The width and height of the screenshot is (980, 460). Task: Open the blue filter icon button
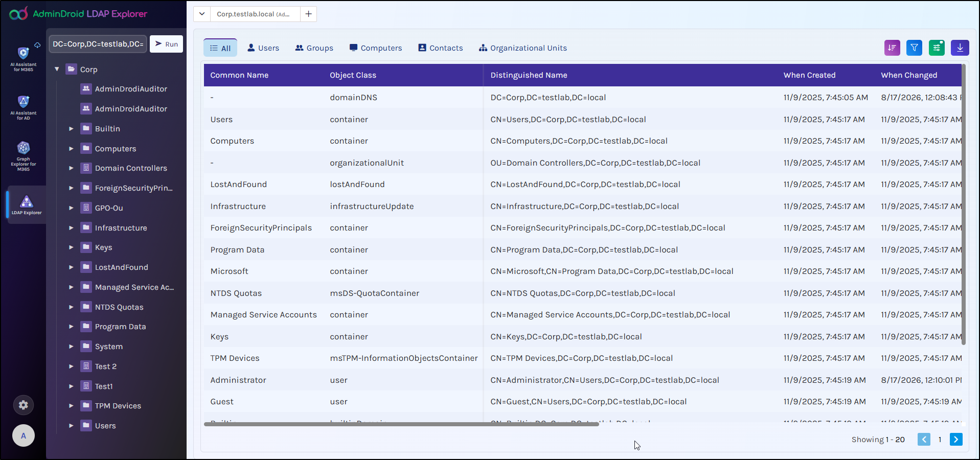point(914,48)
